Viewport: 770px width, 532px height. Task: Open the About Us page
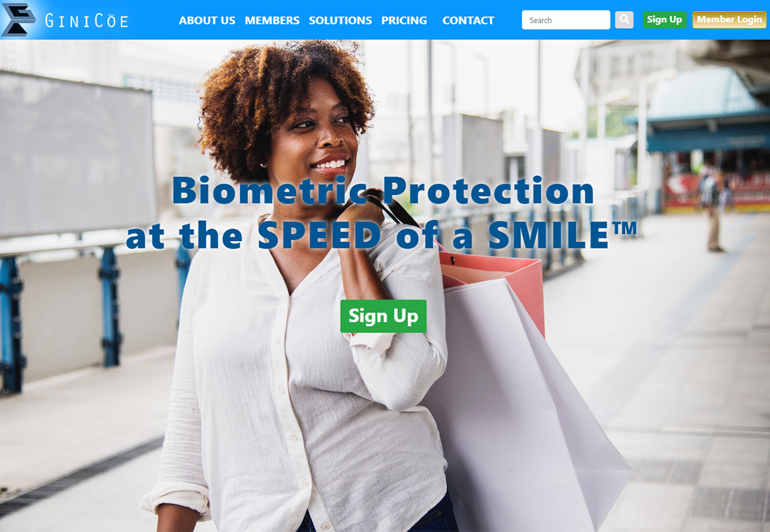207,21
